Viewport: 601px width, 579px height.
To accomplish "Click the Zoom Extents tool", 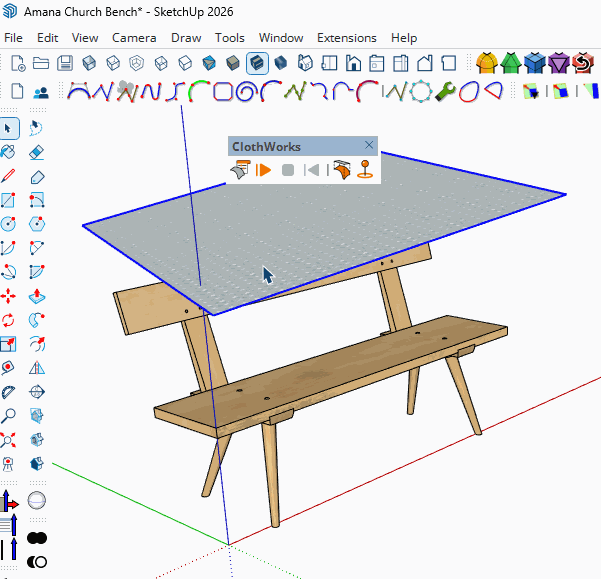I will pyautogui.click(x=8, y=440).
